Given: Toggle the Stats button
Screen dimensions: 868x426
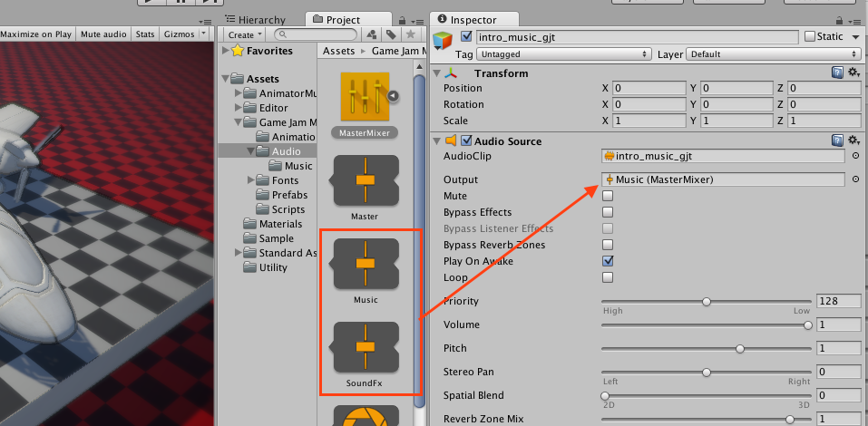Looking at the screenshot, I should [145, 34].
